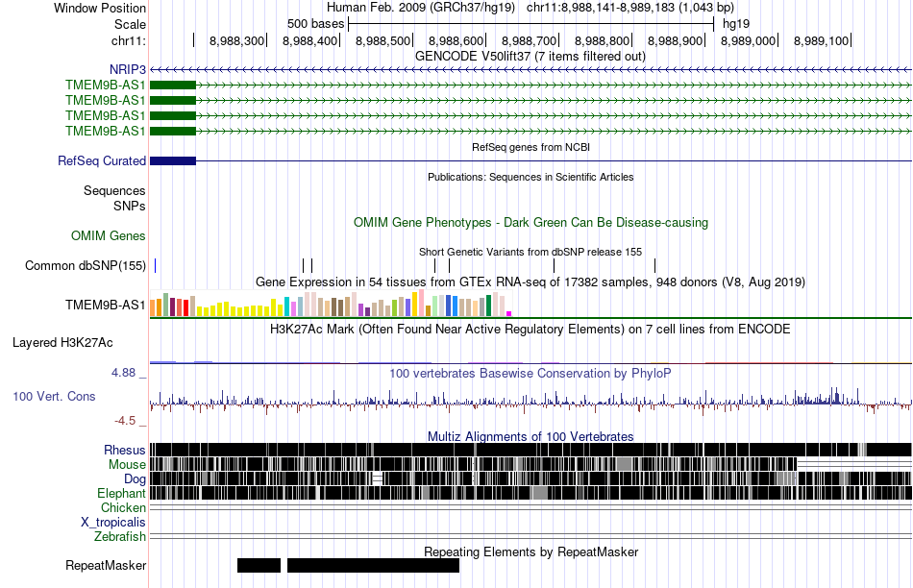Click Multiz Alignments of 100 Vertebrates title
913x588 pixels.
click(531, 436)
